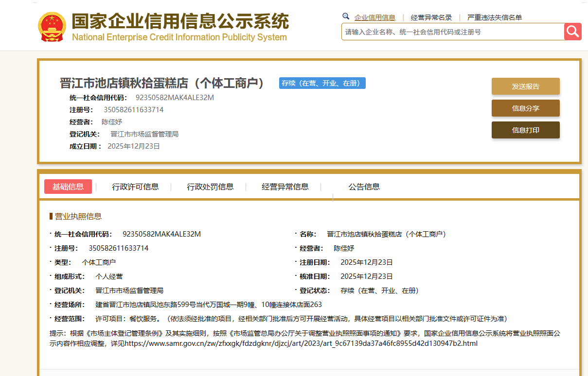The width and height of the screenshot is (588, 376).
Task: Click the 经营场所 address text
Action: [209, 305]
